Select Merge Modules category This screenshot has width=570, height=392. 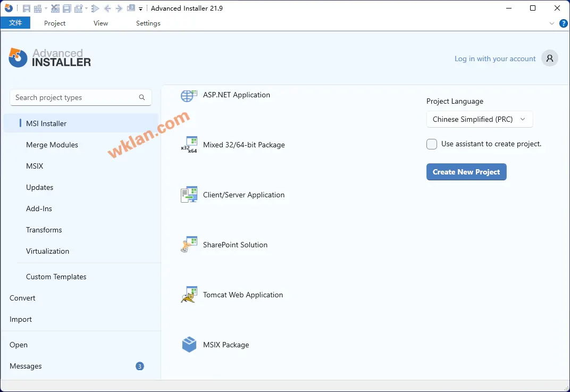(52, 145)
